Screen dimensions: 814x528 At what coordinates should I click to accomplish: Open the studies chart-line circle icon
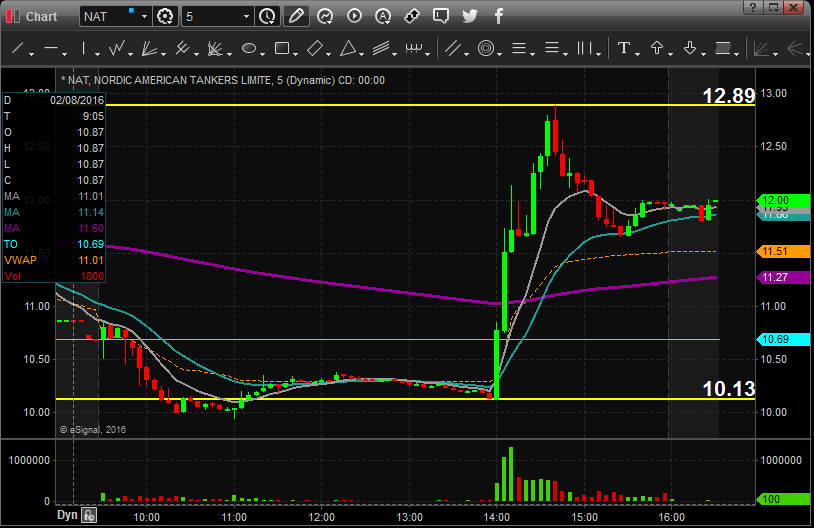pos(325,17)
